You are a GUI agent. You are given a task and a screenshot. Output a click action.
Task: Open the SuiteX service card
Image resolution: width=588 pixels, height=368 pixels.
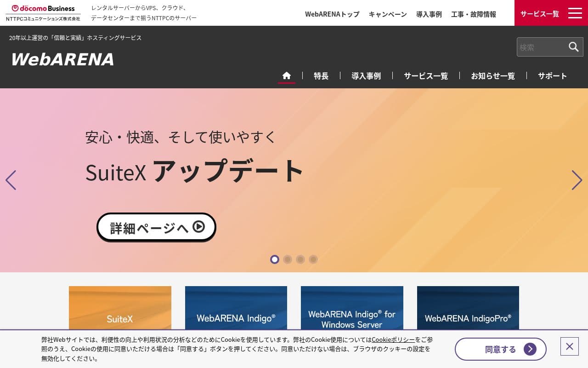[120, 308]
